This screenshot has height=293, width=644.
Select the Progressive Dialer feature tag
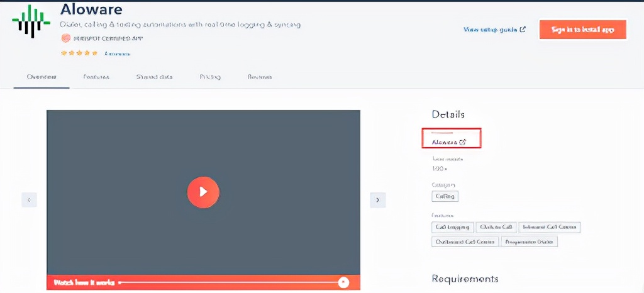[x=529, y=241]
